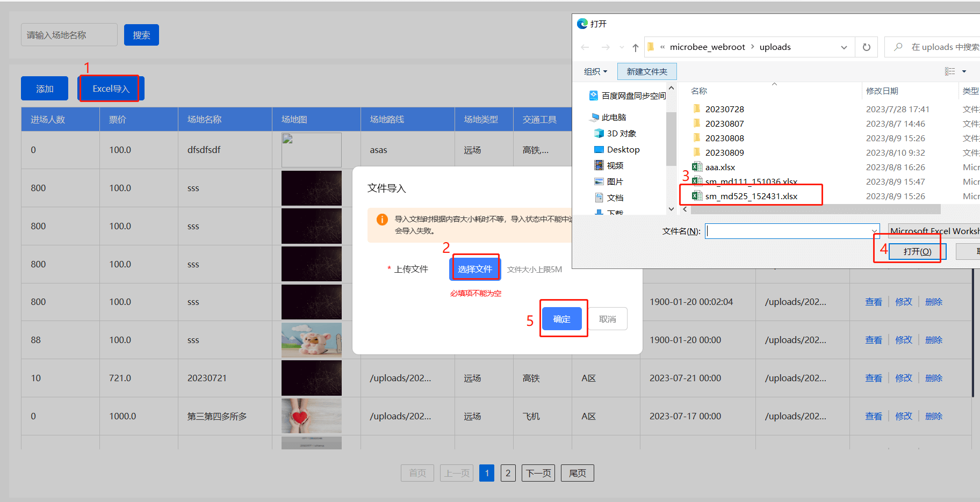
Task: Expand the file name combo box
Action: click(874, 231)
